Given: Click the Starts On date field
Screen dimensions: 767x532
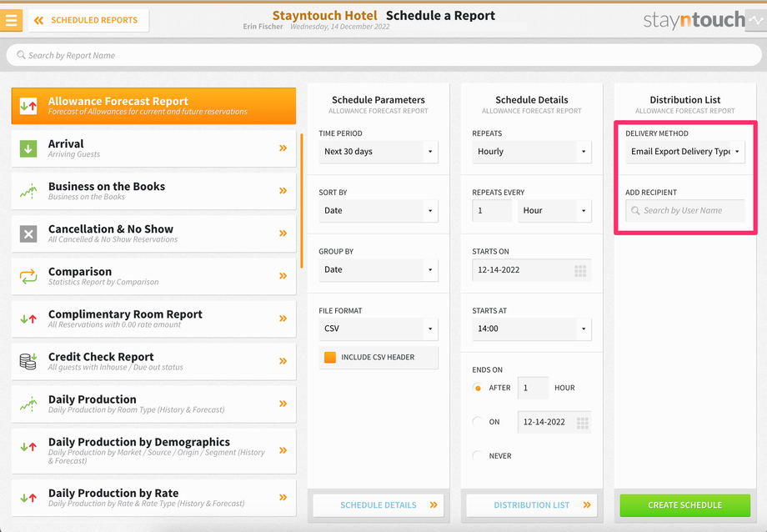Looking at the screenshot, I should pos(532,269).
